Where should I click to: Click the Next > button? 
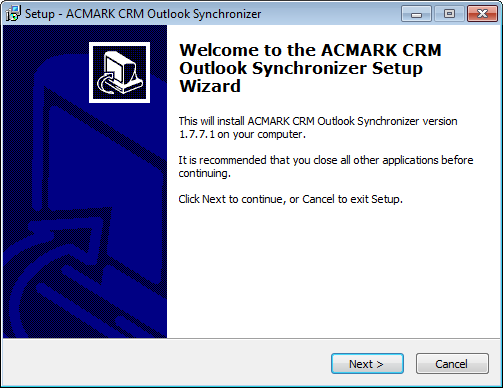point(367,364)
